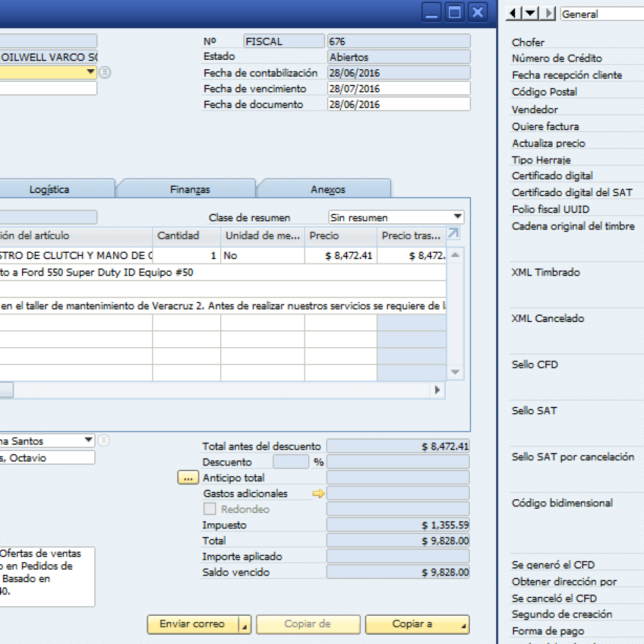
Task: Click the list icon beside the Santos dropdown
Action: 104,441
